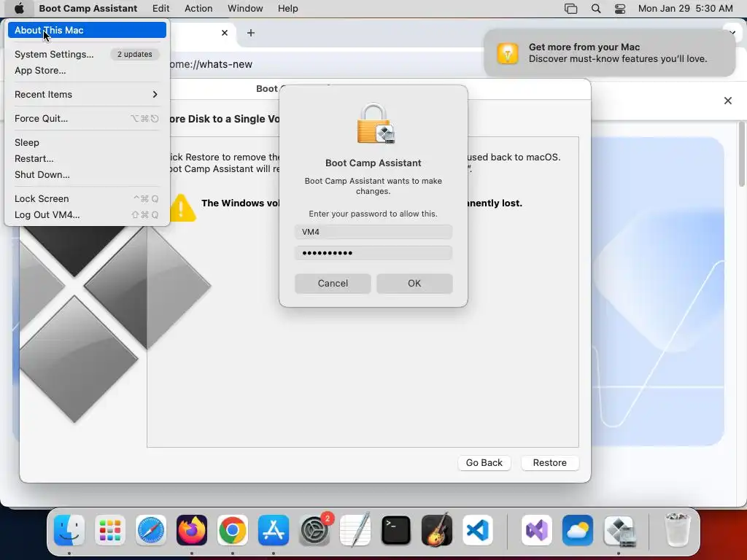Screen dimensions: 747x560
Task: Open the Edit menu
Action: [x=160, y=8]
